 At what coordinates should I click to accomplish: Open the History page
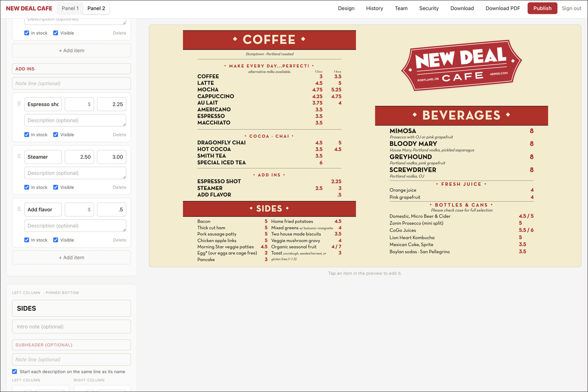[374, 8]
